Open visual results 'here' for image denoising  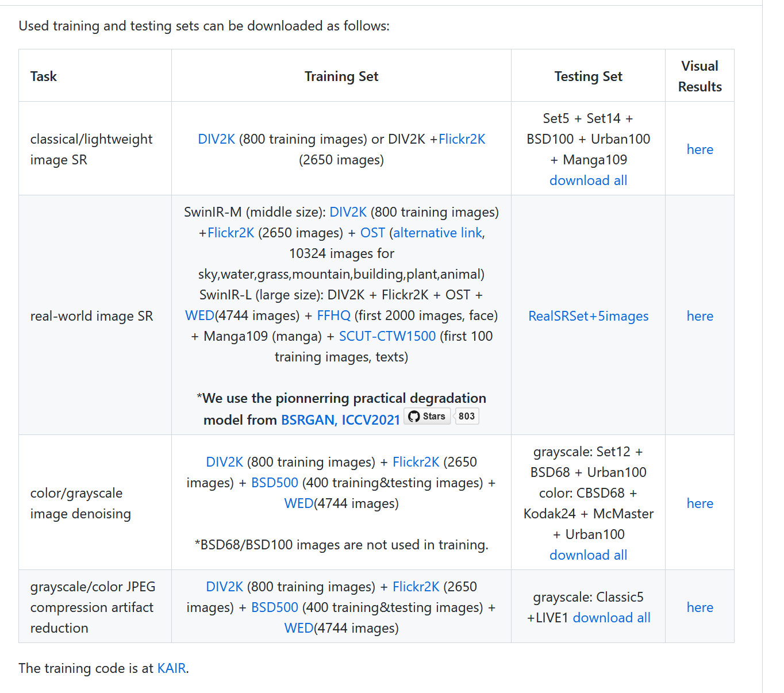(x=700, y=503)
